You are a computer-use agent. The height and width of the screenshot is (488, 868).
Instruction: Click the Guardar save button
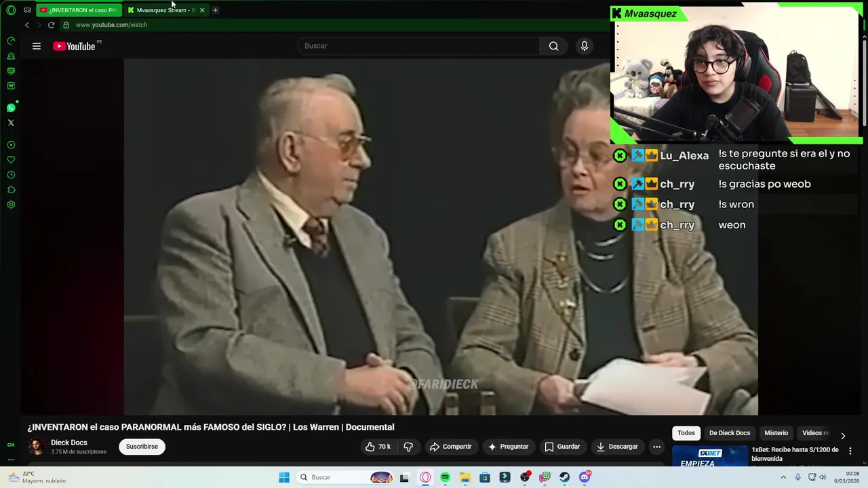[x=562, y=447]
